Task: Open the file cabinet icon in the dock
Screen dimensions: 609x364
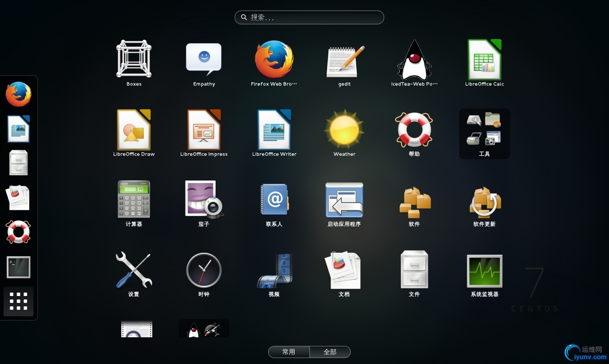Action: (19, 163)
